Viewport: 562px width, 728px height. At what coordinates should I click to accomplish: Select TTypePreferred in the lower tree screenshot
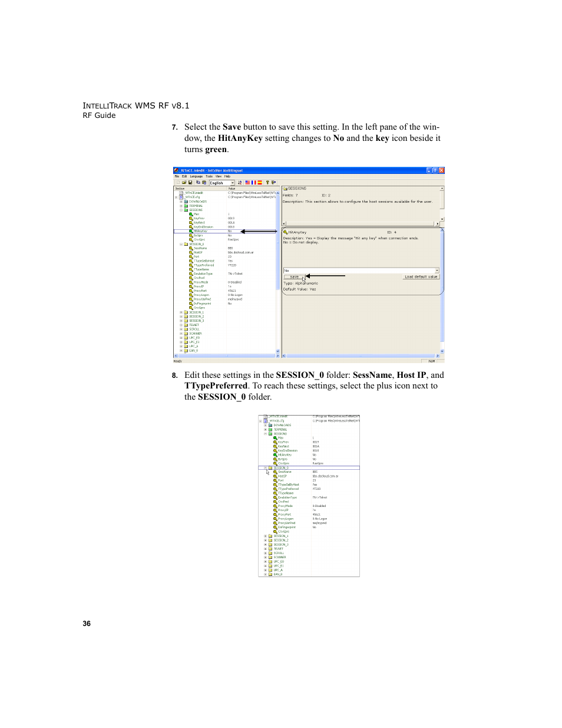pyautogui.click(x=288, y=489)
